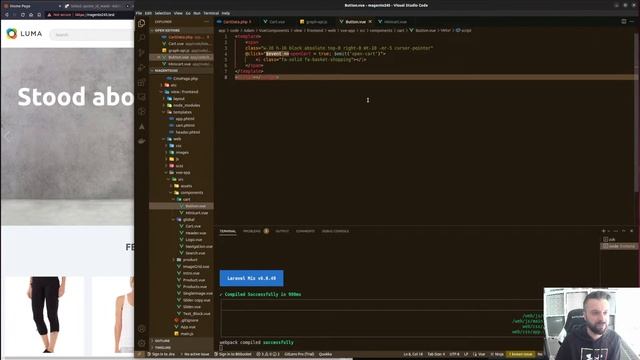Image resolution: width=640 pixels, height=360 pixels.
Task: Open Minicart.vue in the cart folder
Action: (196, 213)
